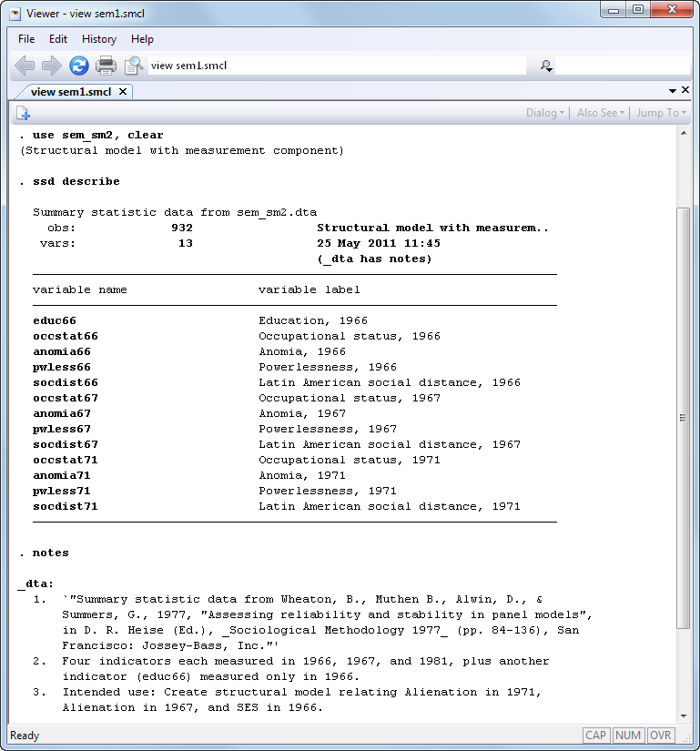Click the variable name pwless66
The height and width of the screenshot is (751, 700).
pos(62,368)
